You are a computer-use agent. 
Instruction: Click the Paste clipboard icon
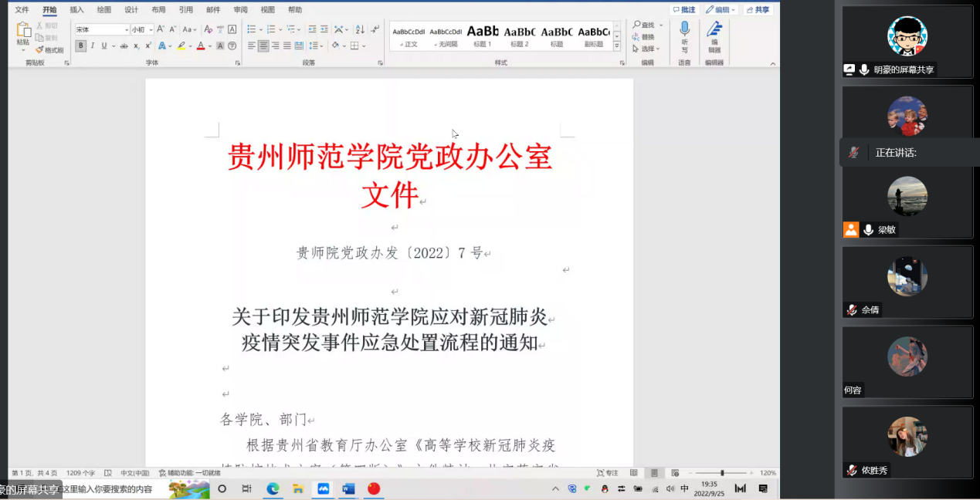[23, 30]
